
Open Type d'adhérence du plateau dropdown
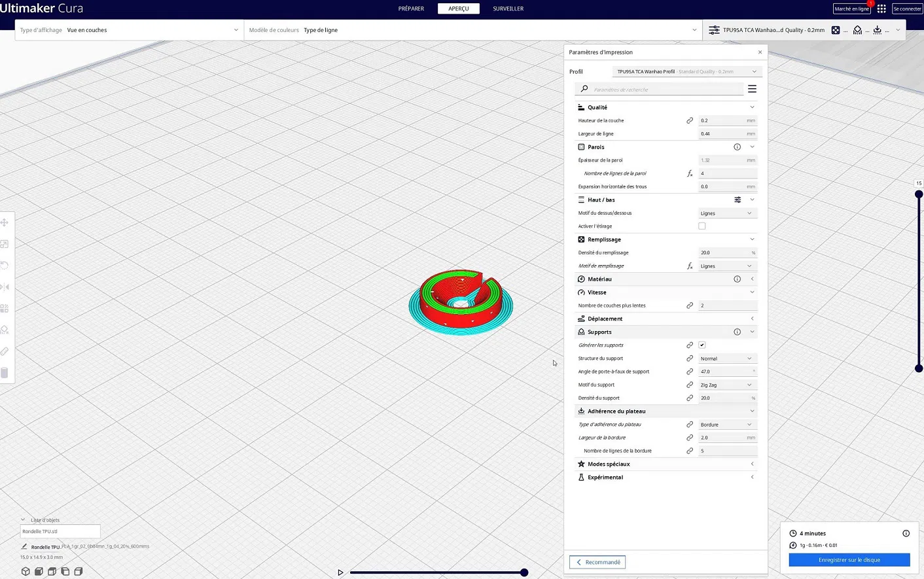[728, 425]
